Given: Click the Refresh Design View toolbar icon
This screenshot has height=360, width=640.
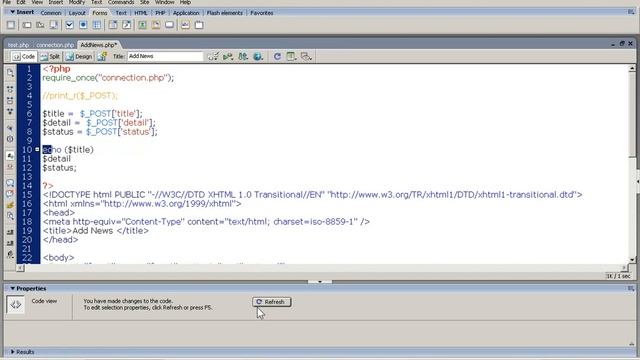Looking at the screenshot, I should point(277,56).
